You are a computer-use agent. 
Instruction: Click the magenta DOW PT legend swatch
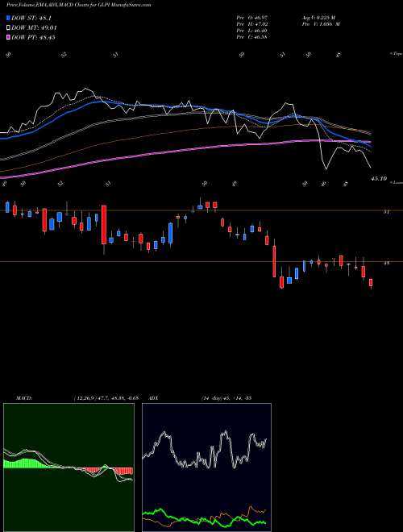[x=9, y=37]
